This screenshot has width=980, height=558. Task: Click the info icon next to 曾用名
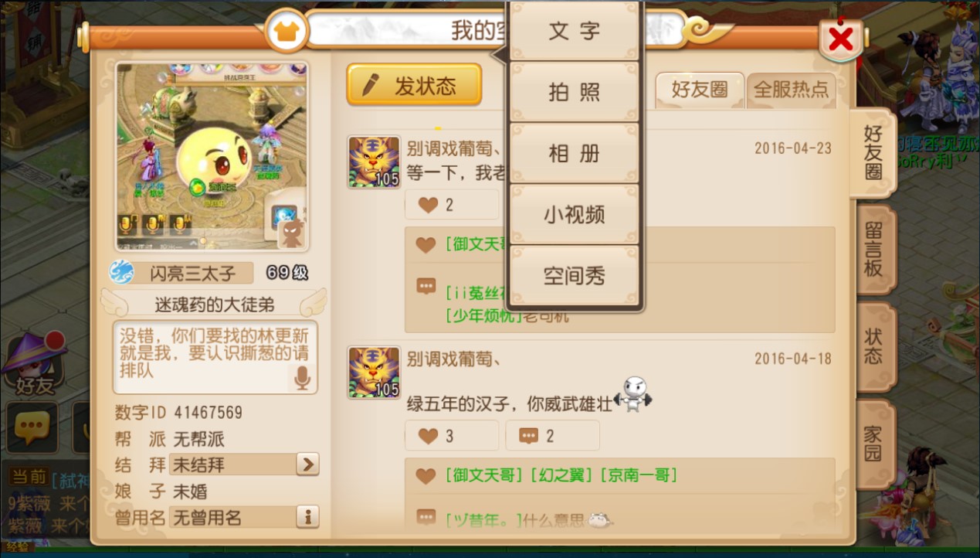click(307, 517)
